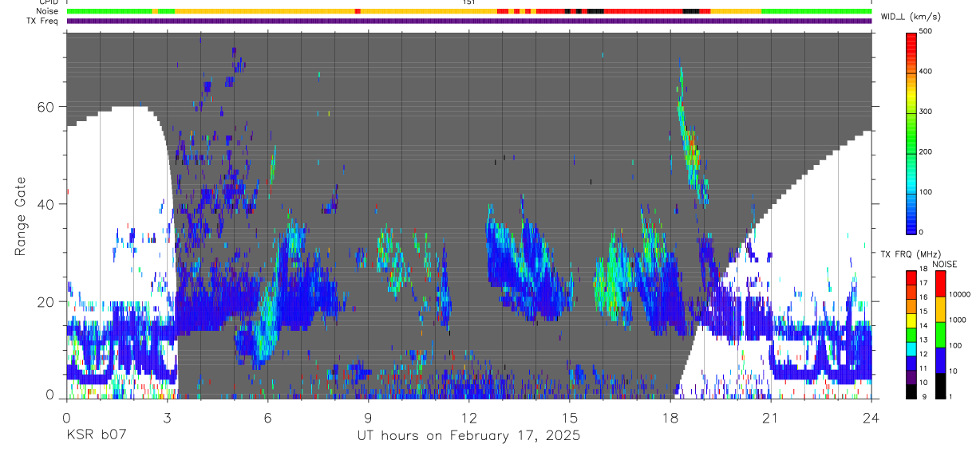The image size is (980, 452).
Task: Click the 17 tick on TX FRQ legend
Action: [923, 283]
